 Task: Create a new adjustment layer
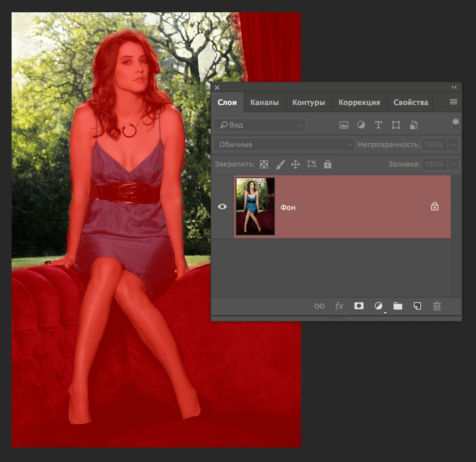(379, 306)
